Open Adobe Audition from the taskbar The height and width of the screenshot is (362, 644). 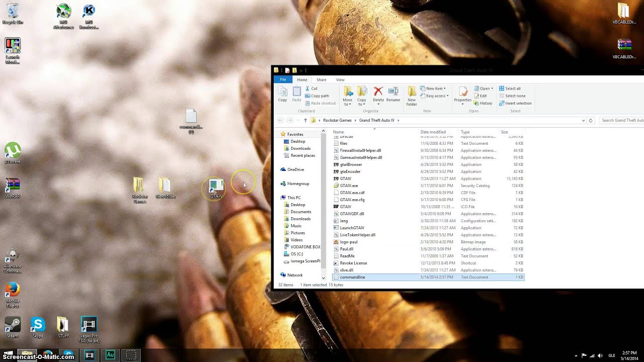point(110,355)
